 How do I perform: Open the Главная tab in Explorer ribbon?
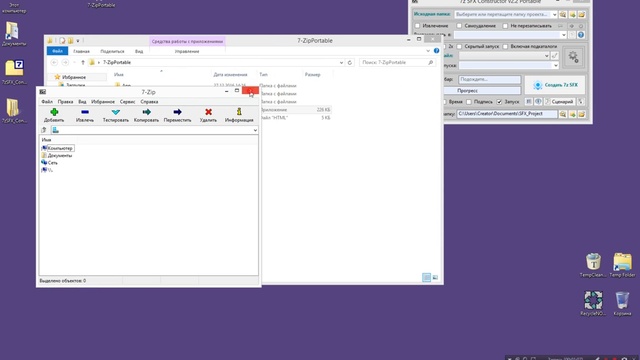pos(81,51)
